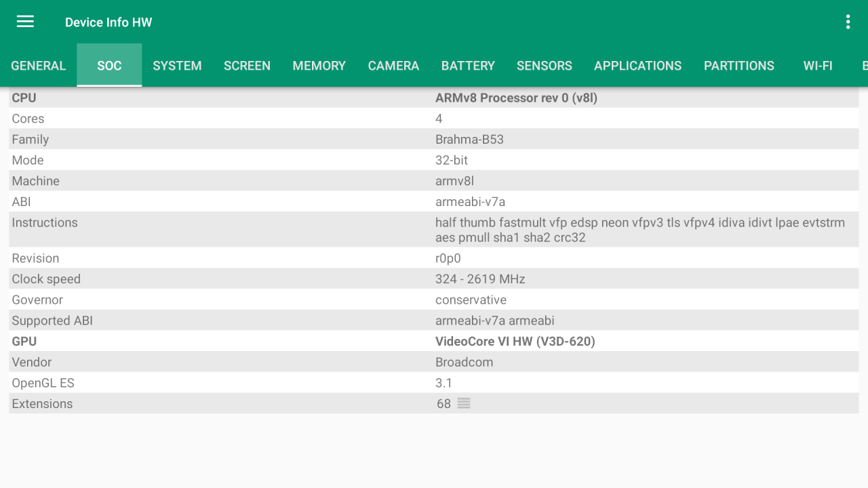The image size is (868, 488).
Task: Select the Governor row showing conservative
Action: 434,300
